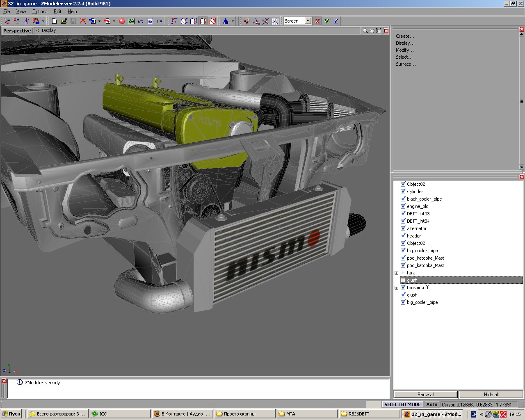Click the red X delete icon
The image size is (525, 420).
click(83, 21)
